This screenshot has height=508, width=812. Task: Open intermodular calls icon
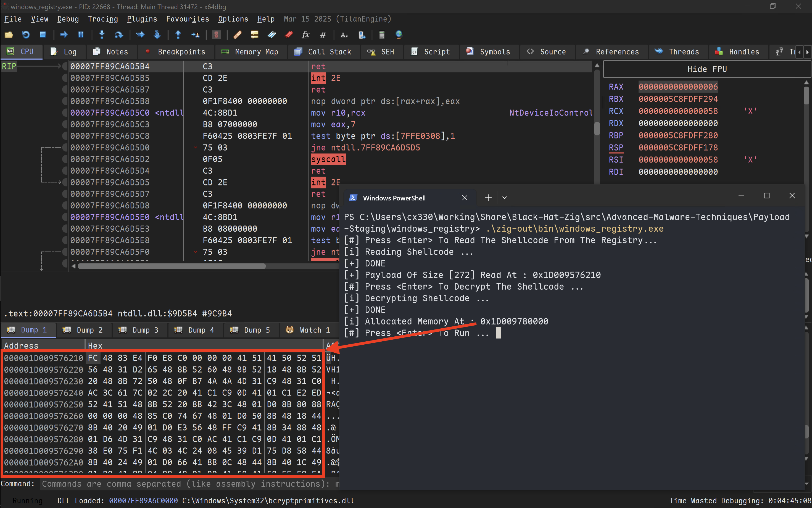pos(362,35)
